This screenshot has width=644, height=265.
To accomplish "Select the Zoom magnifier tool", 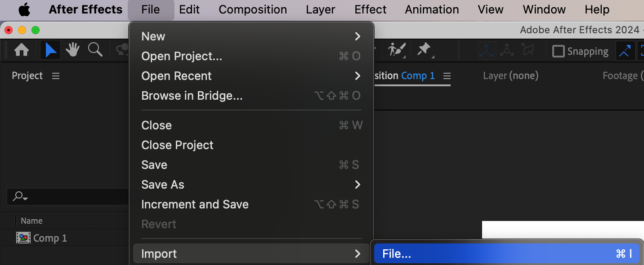I will pyautogui.click(x=95, y=50).
